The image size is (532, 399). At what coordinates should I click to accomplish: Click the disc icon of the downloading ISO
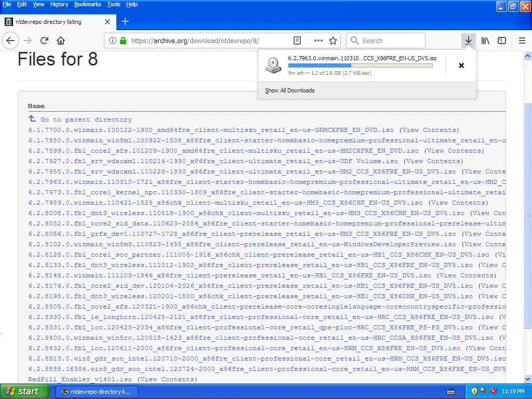[273, 65]
